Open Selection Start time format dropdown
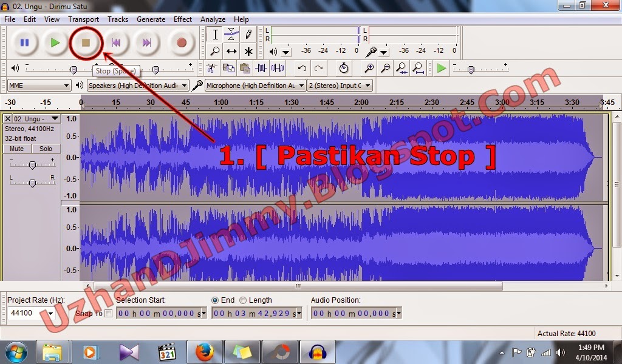Image resolution: width=622 pixels, height=364 pixels. (204, 314)
